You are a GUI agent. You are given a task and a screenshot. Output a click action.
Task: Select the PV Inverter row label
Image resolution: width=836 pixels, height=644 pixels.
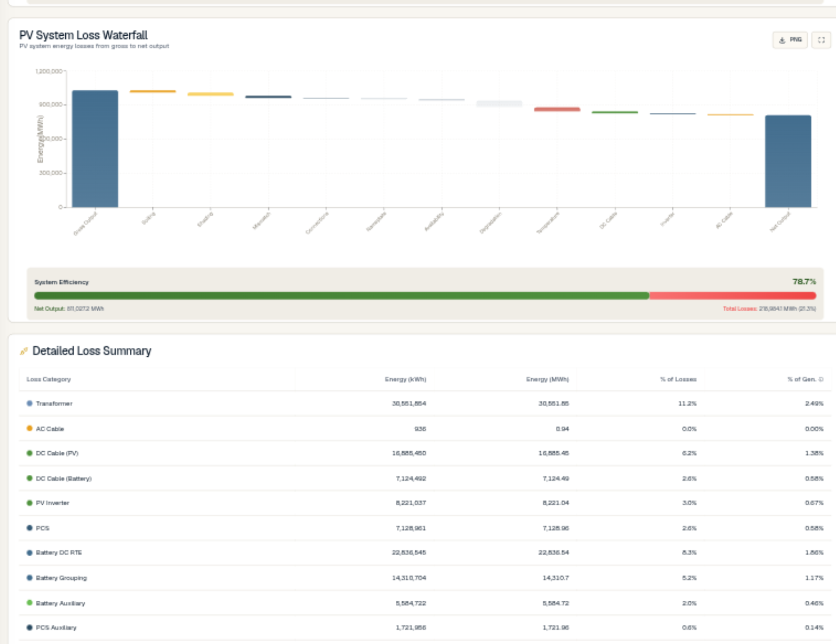[x=53, y=503]
